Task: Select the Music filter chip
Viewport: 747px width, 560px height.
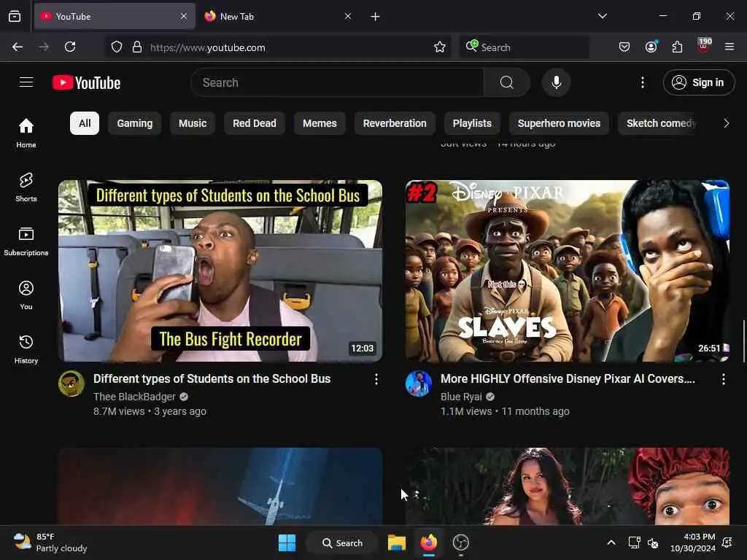Action: click(193, 123)
